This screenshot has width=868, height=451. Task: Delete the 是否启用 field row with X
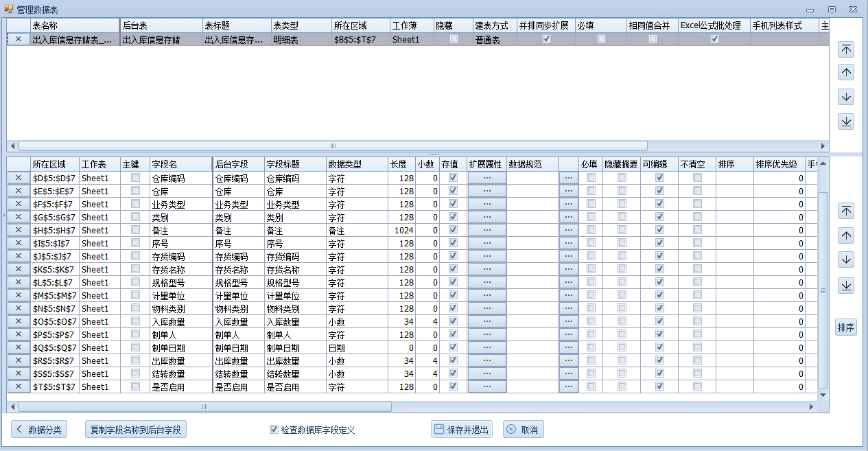point(19,386)
